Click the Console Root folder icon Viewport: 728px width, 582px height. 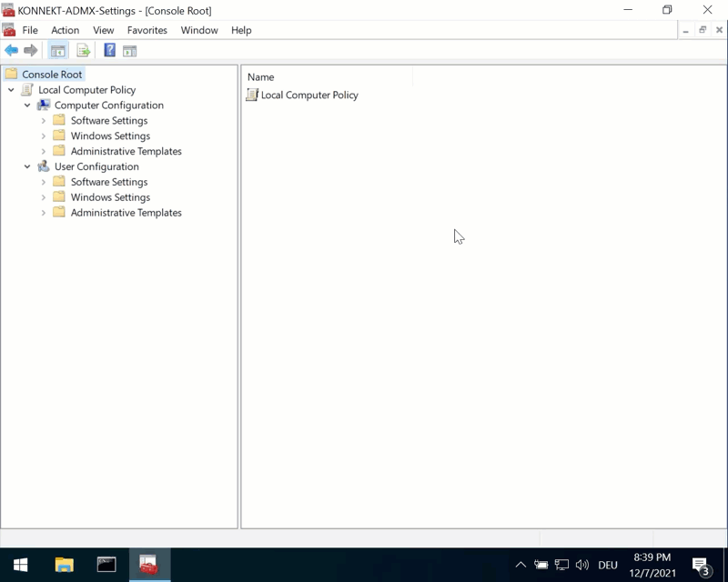(x=11, y=74)
